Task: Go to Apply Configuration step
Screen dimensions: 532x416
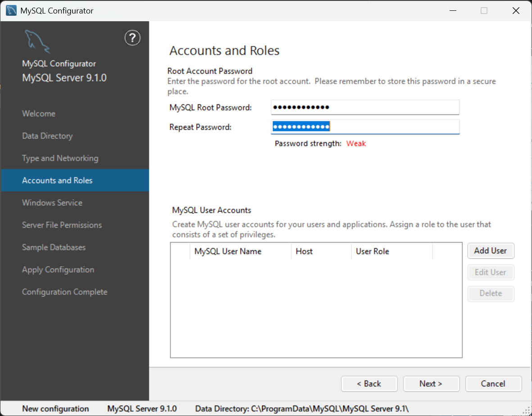Action: pos(58,270)
